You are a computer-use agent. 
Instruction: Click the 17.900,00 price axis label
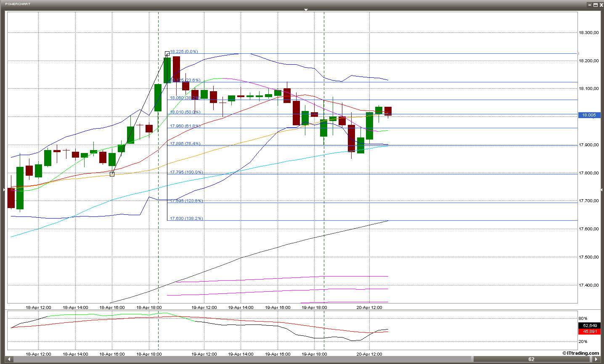click(589, 145)
